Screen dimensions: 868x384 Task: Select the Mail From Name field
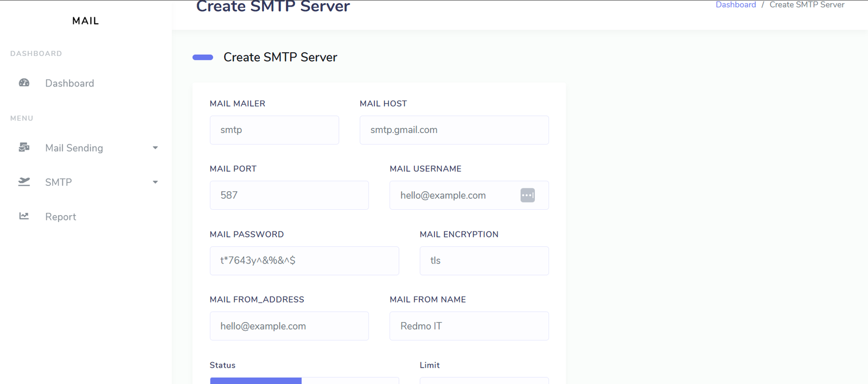(x=469, y=326)
